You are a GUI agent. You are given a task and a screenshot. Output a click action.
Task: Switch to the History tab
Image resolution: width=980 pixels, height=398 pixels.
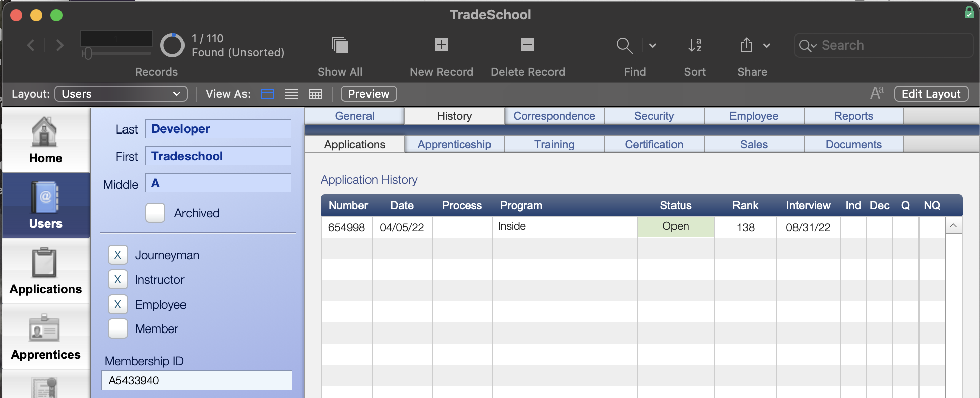(454, 116)
